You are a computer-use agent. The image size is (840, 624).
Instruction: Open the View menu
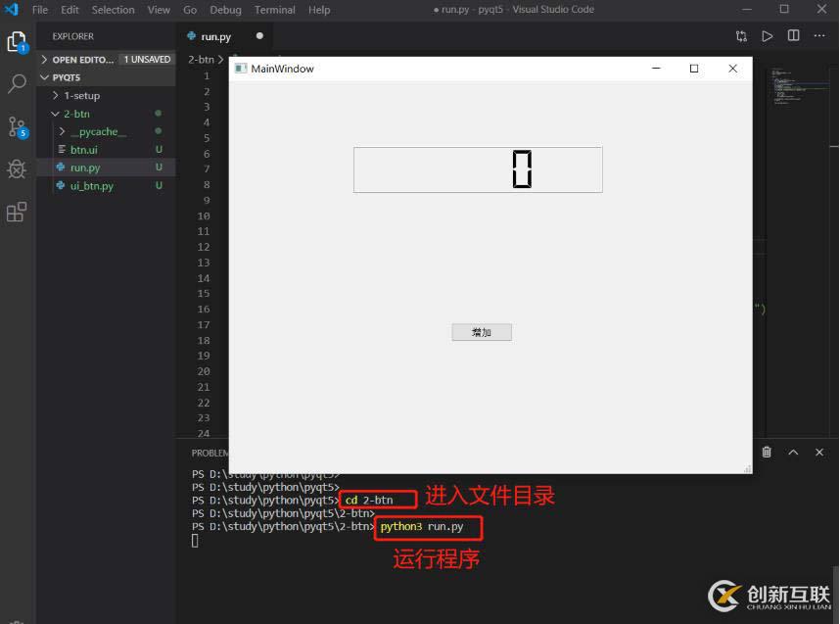pyautogui.click(x=159, y=10)
